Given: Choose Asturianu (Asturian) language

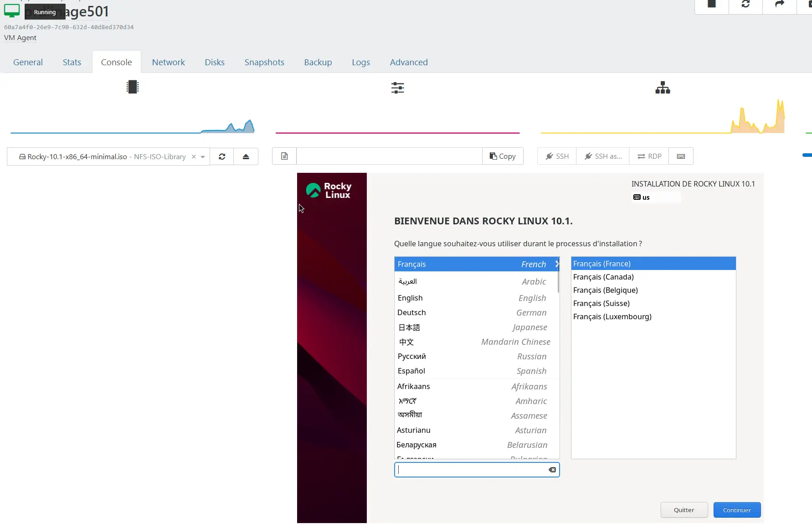Looking at the screenshot, I should pos(476,430).
